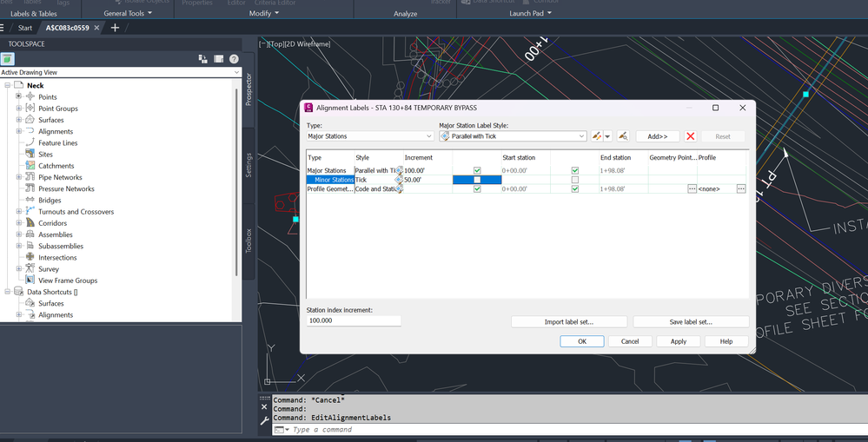Screen dimensions: 868x442
Task: Switch to the Toolbox tab
Action: [x=248, y=241]
